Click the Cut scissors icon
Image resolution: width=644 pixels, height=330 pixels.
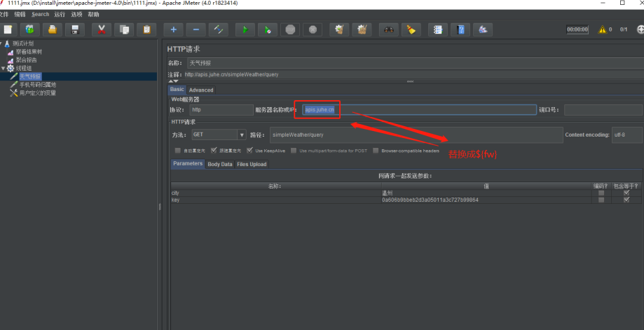[102, 29]
